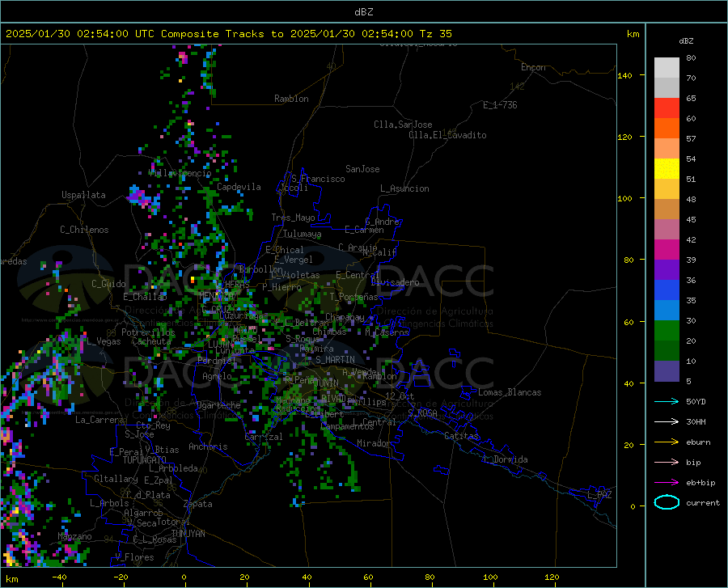Click the TUPUNGATO map label
Screen dimensions: 728x588
tap(145, 460)
